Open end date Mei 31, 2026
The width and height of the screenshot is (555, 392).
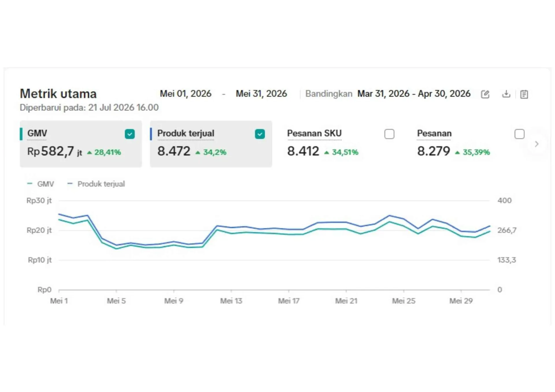pos(261,94)
